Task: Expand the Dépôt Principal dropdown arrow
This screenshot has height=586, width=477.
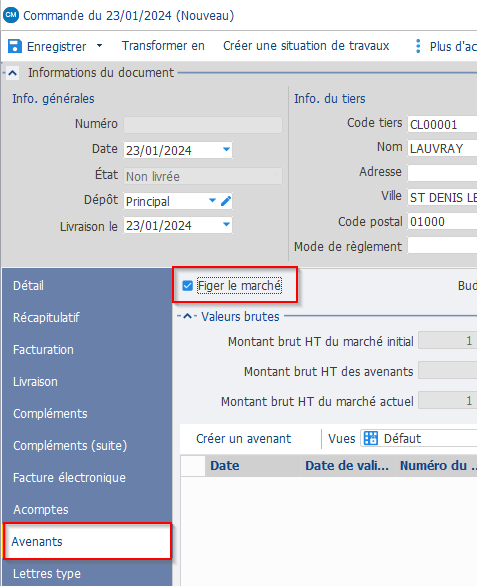Action: pos(212,200)
